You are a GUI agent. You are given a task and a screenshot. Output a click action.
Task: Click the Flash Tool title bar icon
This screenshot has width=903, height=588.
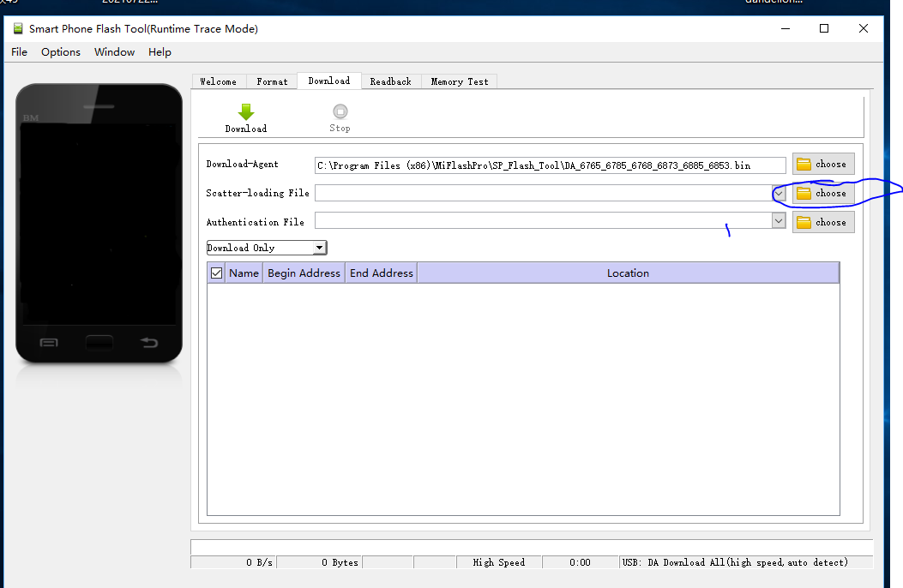[18, 28]
